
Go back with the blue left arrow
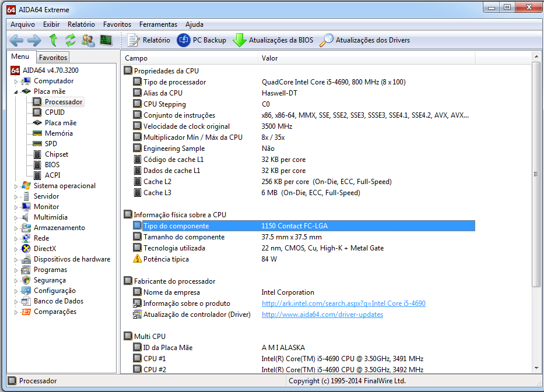[x=16, y=41]
